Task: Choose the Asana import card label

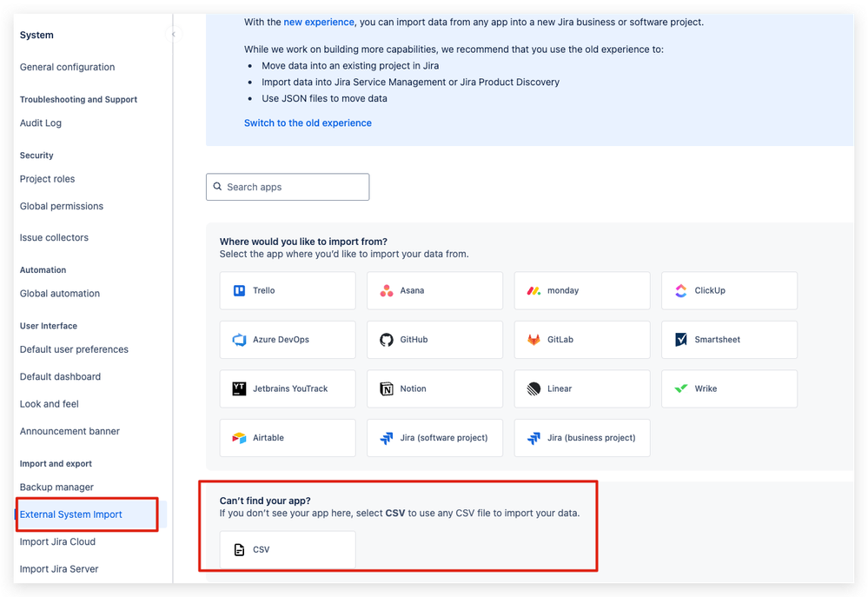Action: click(x=413, y=291)
